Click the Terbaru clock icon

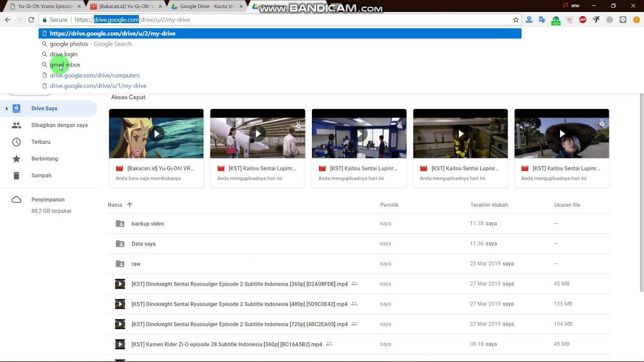(16, 142)
